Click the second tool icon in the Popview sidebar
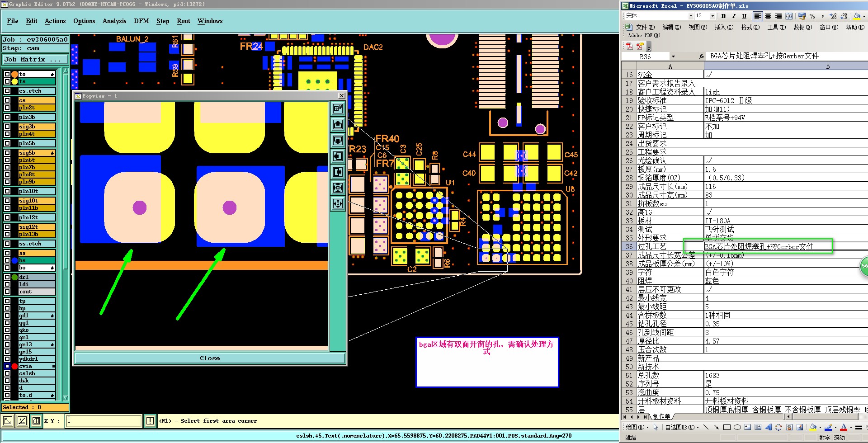Screen dimensions: 868x443 (x=338, y=124)
